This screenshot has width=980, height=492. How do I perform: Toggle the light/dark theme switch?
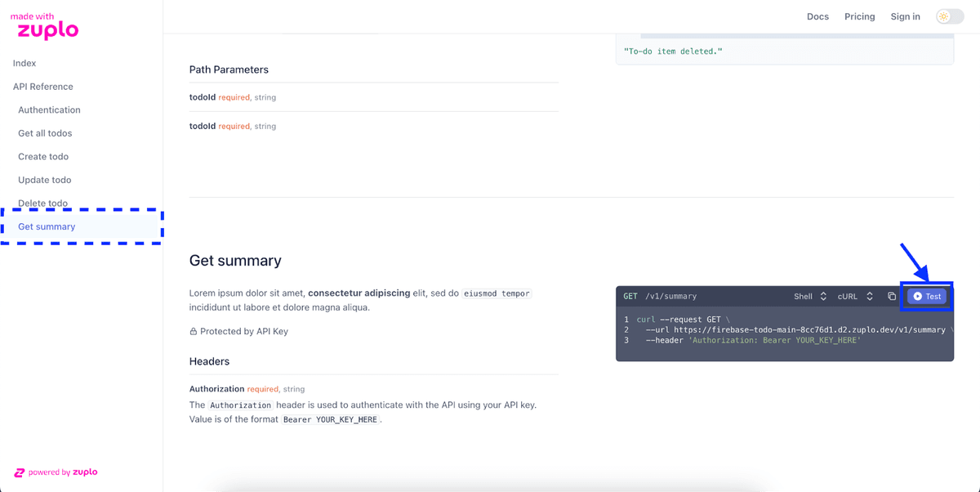pos(950,16)
